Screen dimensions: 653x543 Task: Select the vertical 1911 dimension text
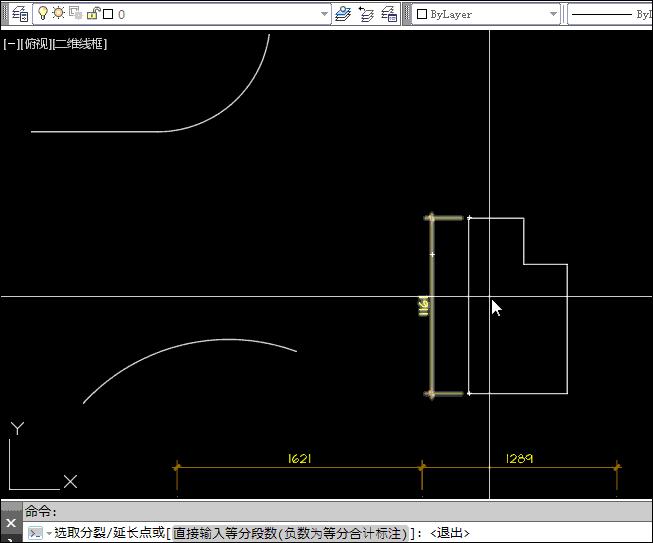pyautogui.click(x=423, y=306)
